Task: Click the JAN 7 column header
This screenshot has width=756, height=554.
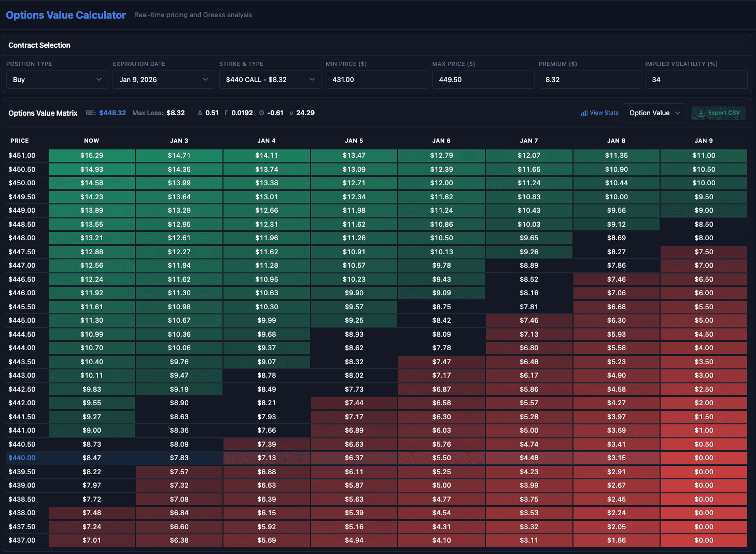Action: click(x=529, y=141)
